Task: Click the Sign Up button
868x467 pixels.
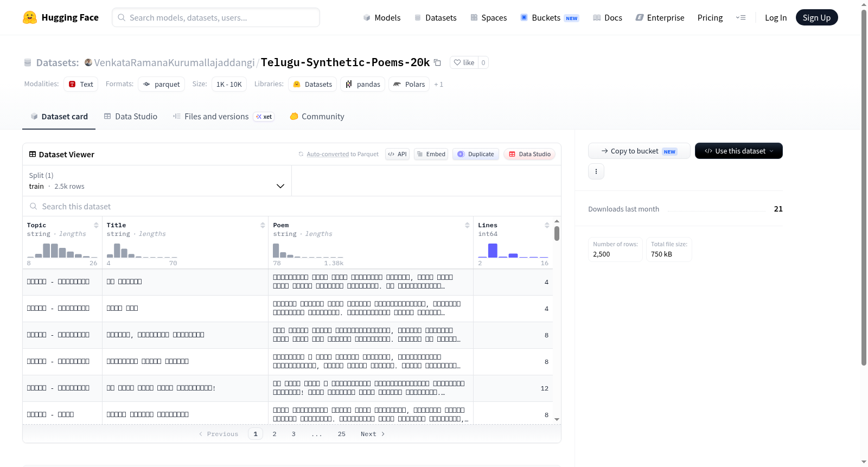Action: point(816,18)
